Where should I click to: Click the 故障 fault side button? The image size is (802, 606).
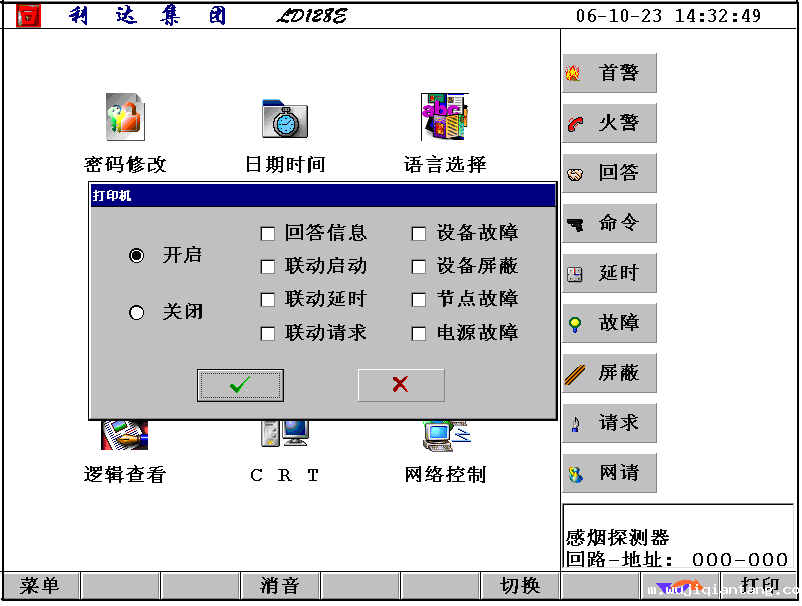tap(609, 323)
